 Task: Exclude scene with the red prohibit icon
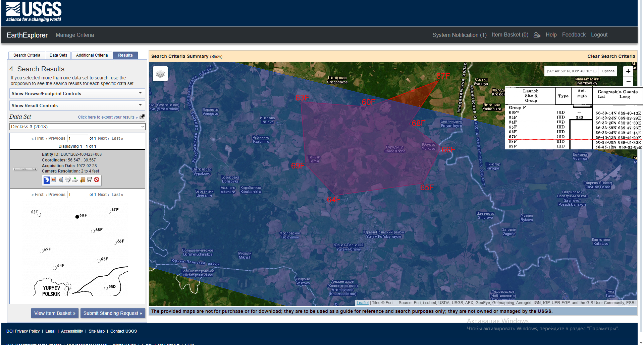tap(97, 180)
